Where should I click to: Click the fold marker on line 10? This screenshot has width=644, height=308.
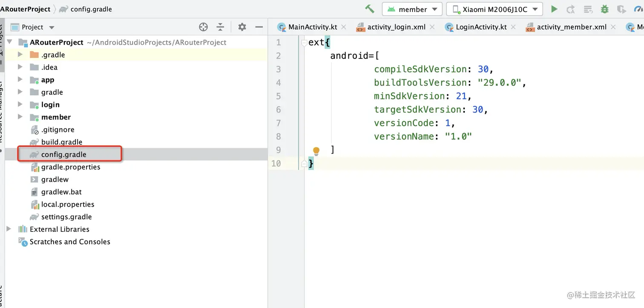click(304, 163)
